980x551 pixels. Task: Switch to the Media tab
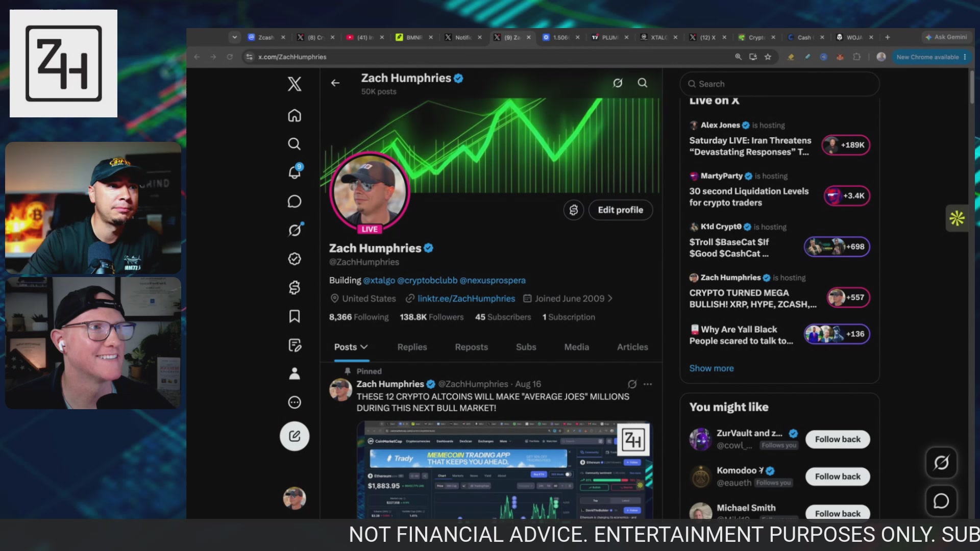tap(576, 347)
